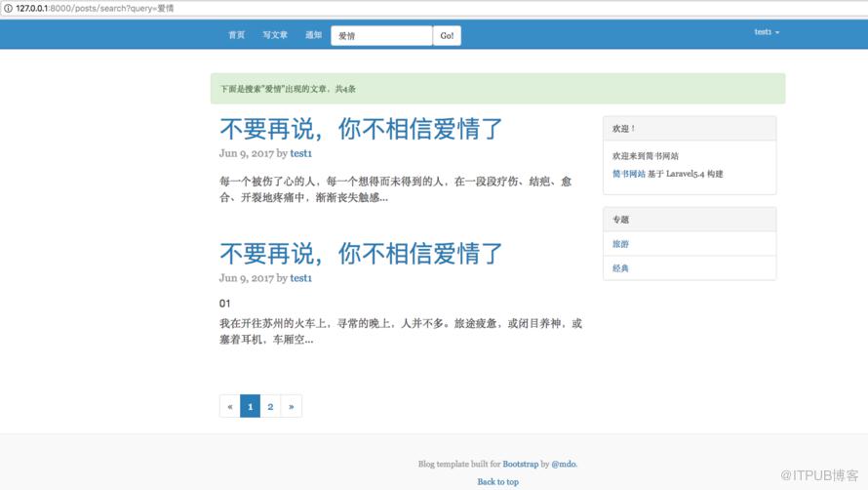Open the Bootstrap link in footer
This screenshot has height=490, width=868.
point(521,464)
